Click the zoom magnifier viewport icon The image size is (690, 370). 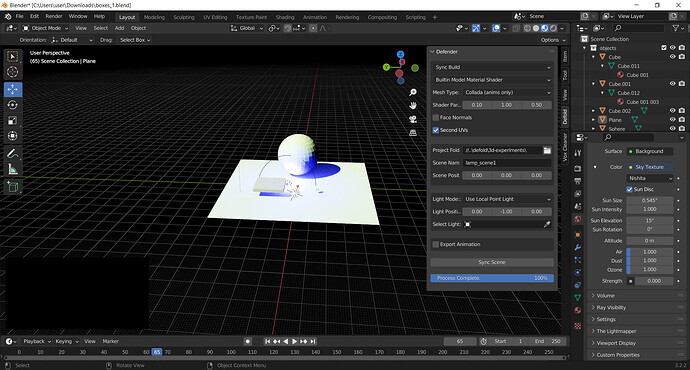[x=413, y=92]
